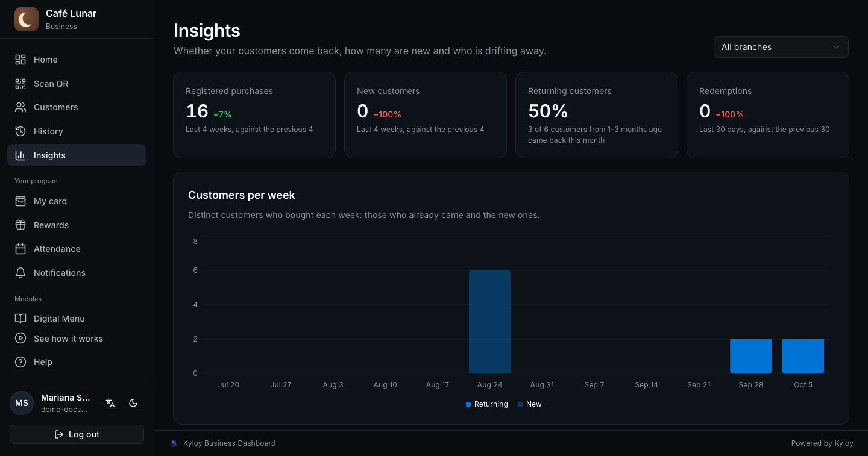Click the Home grid icon in sidebar
868x456 pixels.
pyautogui.click(x=20, y=60)
